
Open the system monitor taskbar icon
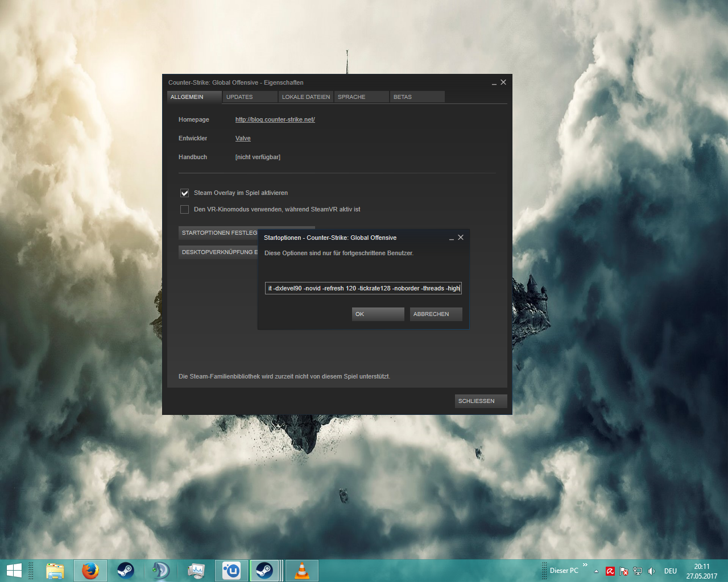(x=196, y=571)
